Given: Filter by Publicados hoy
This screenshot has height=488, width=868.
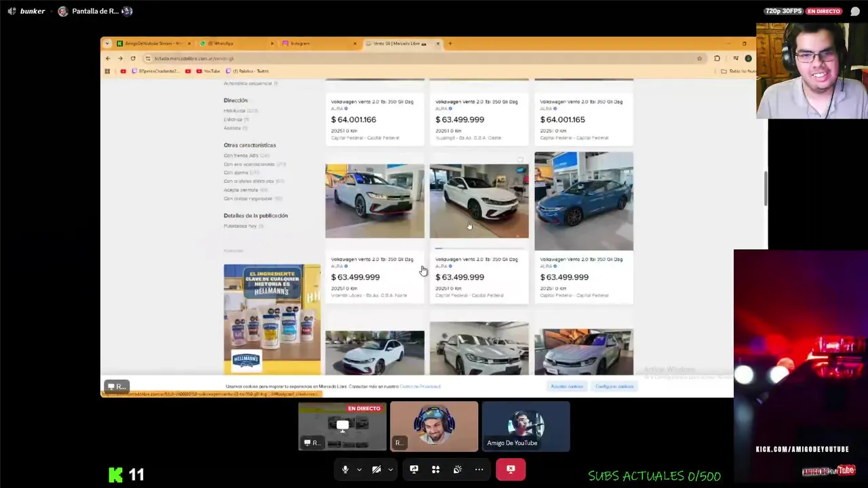Looking at the screenshot, I should 243,226.
